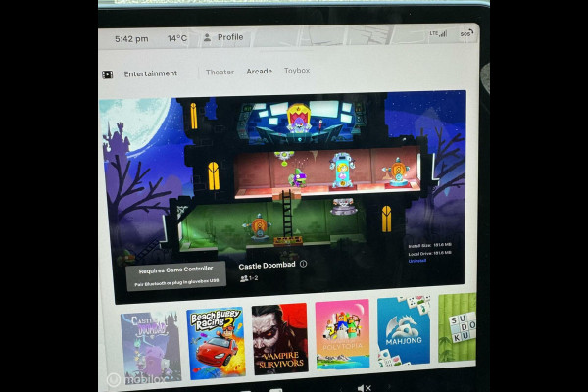Tap the muted volume speaker icon

[364, 388]
